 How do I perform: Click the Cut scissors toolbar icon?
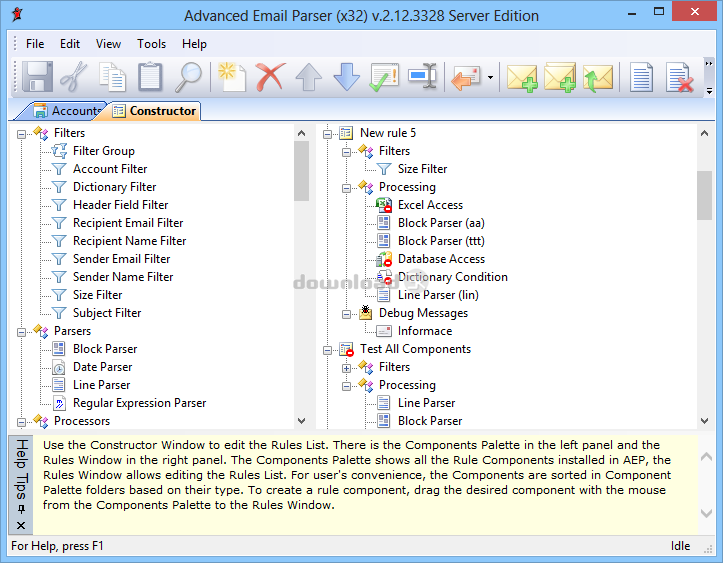point(74,77)
